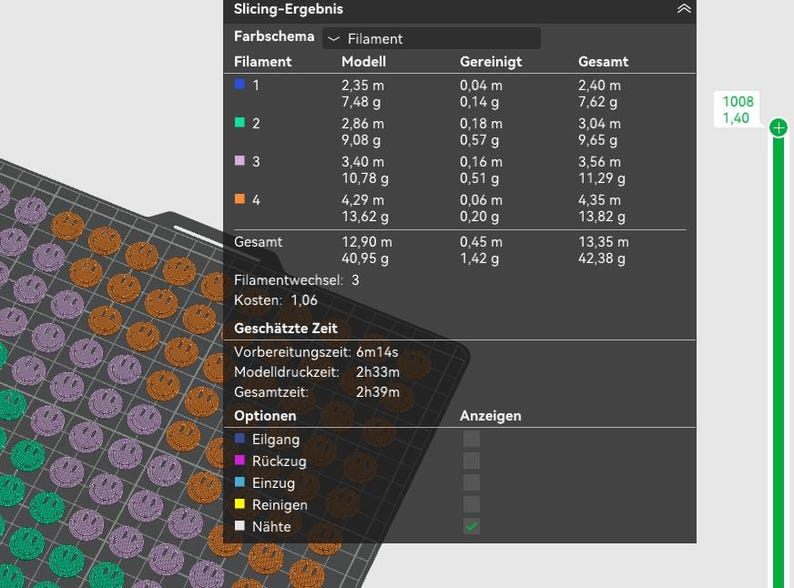Click the Optionen heading
794x588 pixels.
point(265,416)
